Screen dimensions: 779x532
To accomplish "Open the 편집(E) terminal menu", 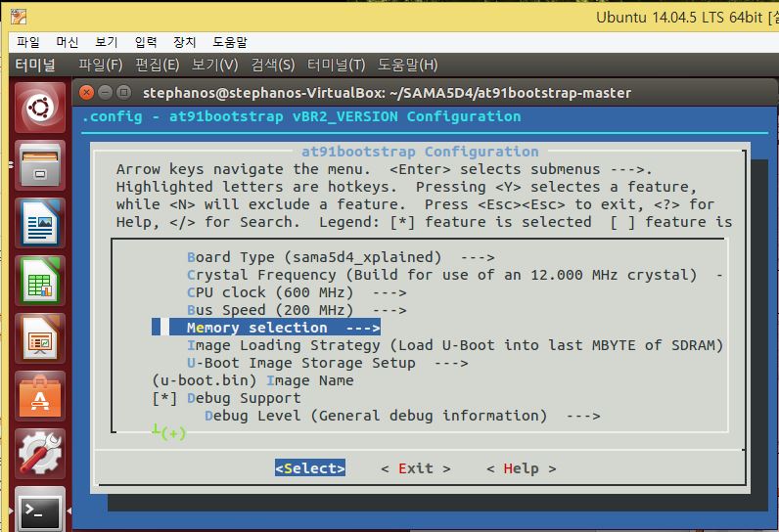I will [x=157, y=65].
